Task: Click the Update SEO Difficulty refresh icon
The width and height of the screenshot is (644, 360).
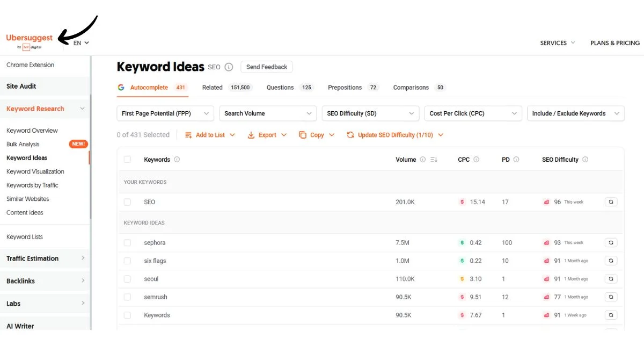Action: (350, 135)
